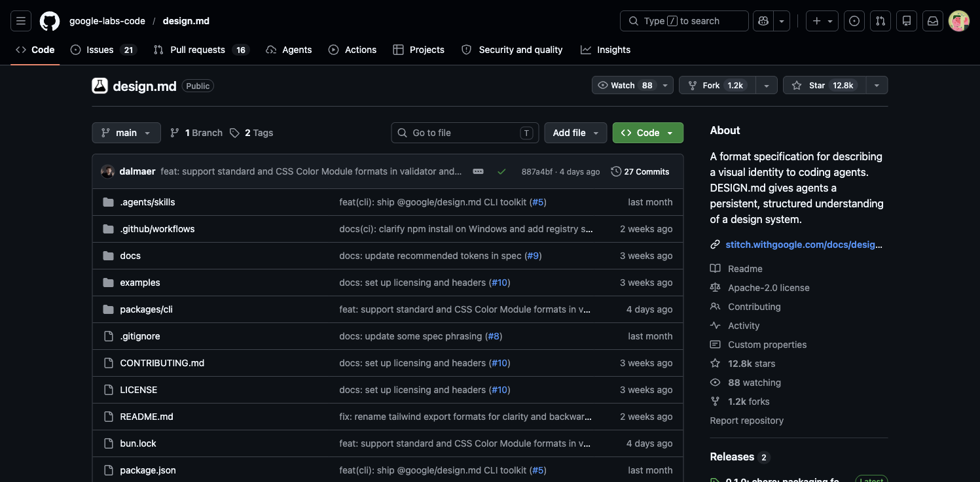Click dalmaer's commit author avatar
The width and height of the screenshot is (980, 482).
click(x=108, y=171)
